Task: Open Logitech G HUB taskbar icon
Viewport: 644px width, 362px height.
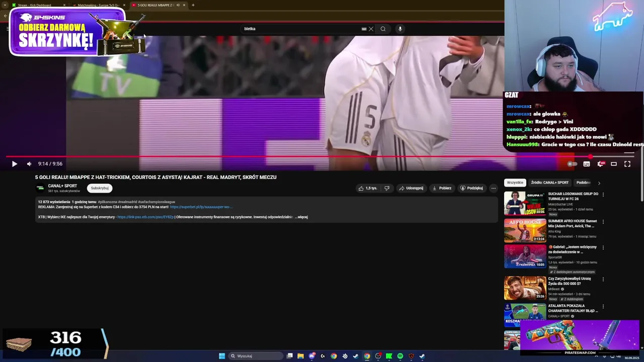Action: pos(323,356)
